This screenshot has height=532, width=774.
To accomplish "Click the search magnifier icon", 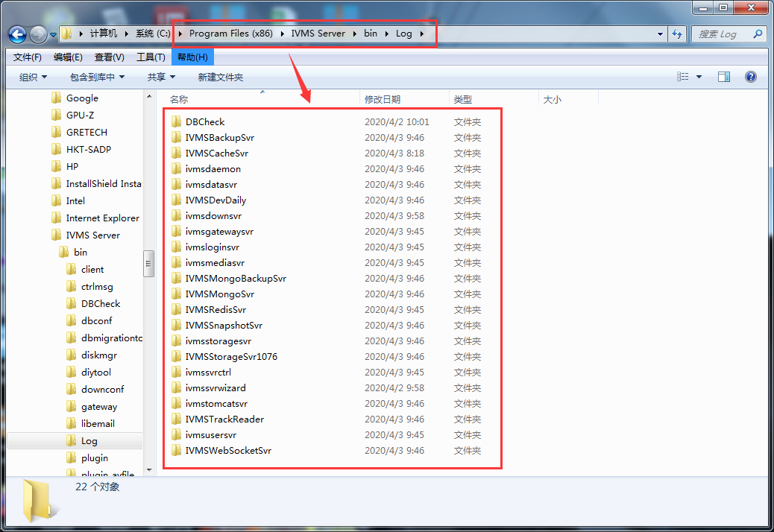I will coord(758,34).
